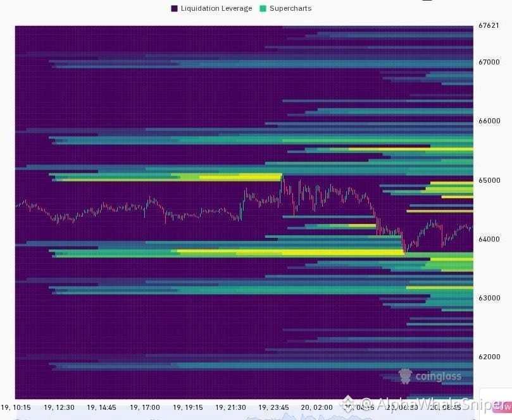Image resolution: width=512 pixels, height=420 pixels.
Task: Click the green Supercharts legend swatch
Action: [x=263, y=8]
